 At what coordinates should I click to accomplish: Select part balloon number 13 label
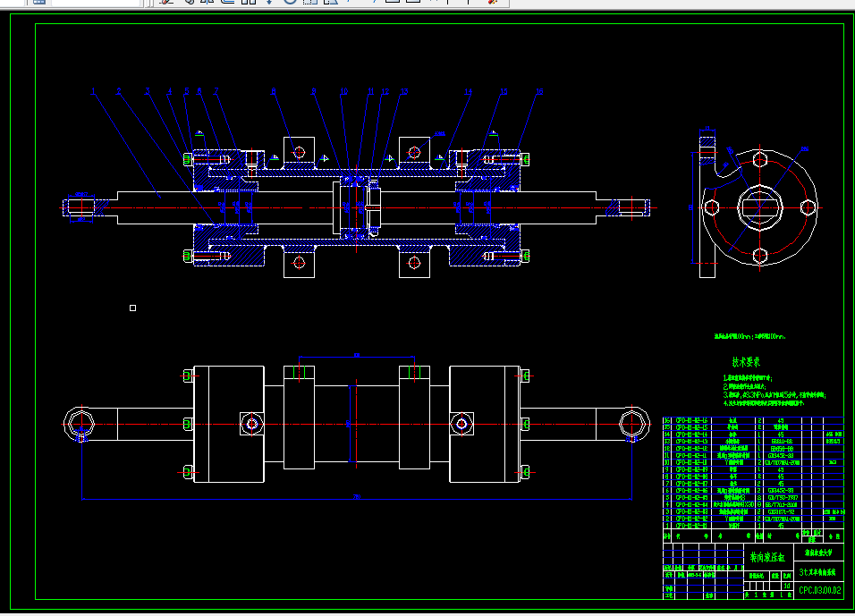[x=404, y=91]
